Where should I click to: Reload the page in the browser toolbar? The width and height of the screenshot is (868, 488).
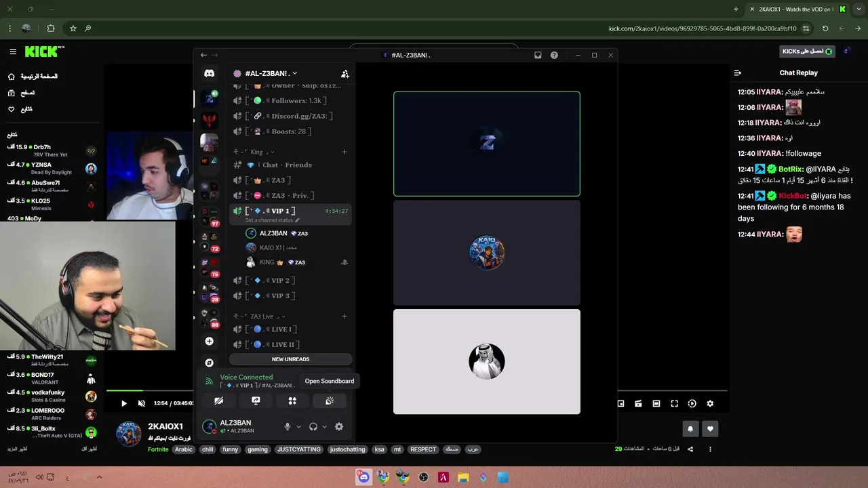pyautogui.click(x=825, y=28)
